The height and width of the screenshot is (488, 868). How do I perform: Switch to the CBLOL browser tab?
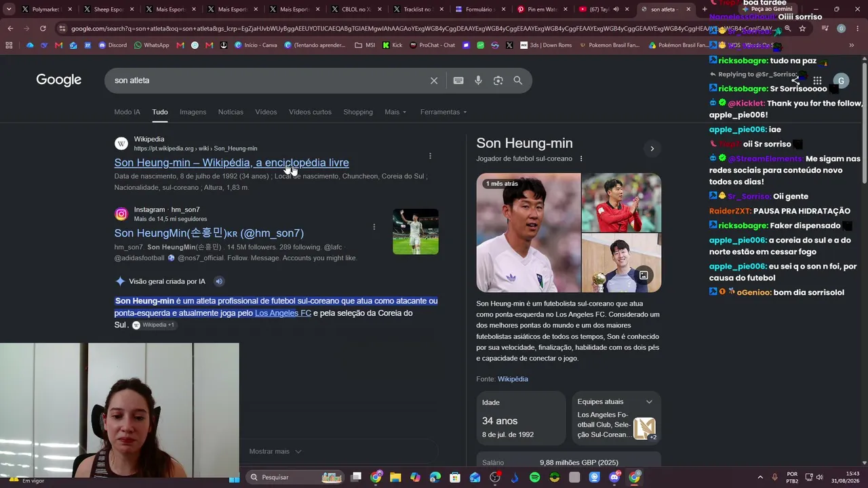point(357,9)
